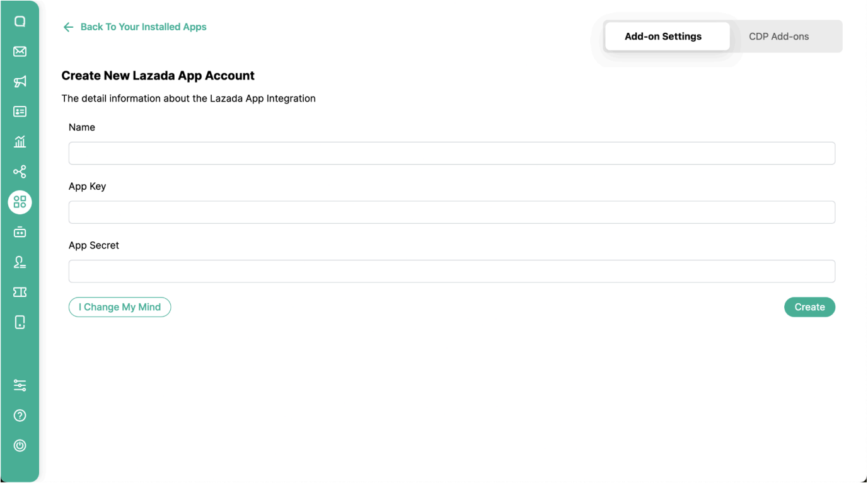Open the bar chart analytics icon

tap(20, 141)
